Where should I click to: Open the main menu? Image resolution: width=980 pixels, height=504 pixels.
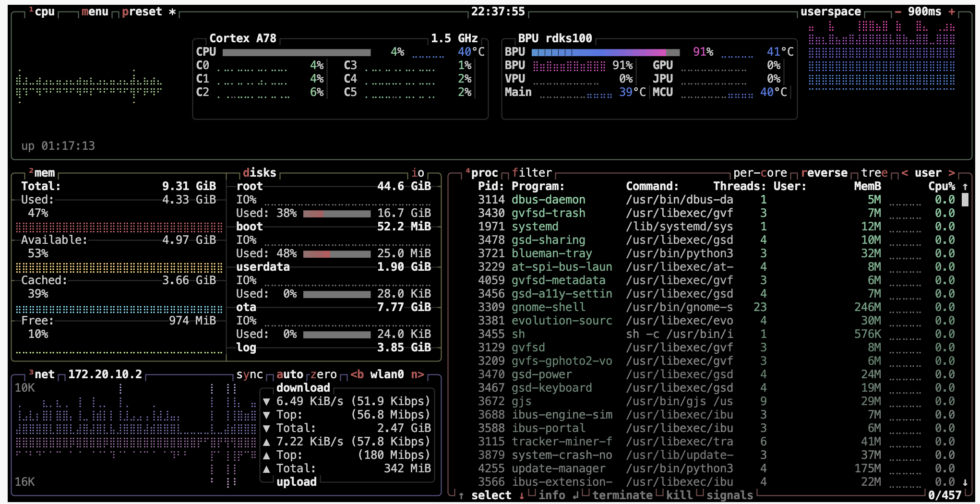tap(95, 12)
